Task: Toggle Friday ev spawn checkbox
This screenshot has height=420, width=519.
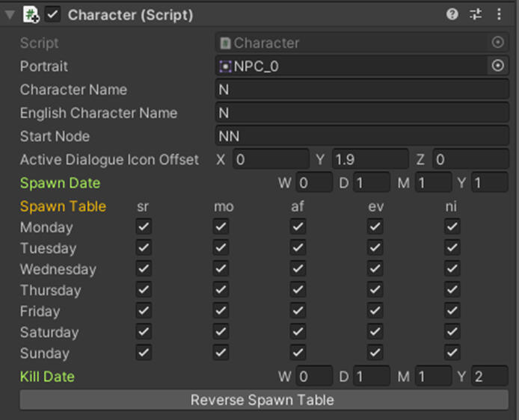Action: [x=375, y=310]
